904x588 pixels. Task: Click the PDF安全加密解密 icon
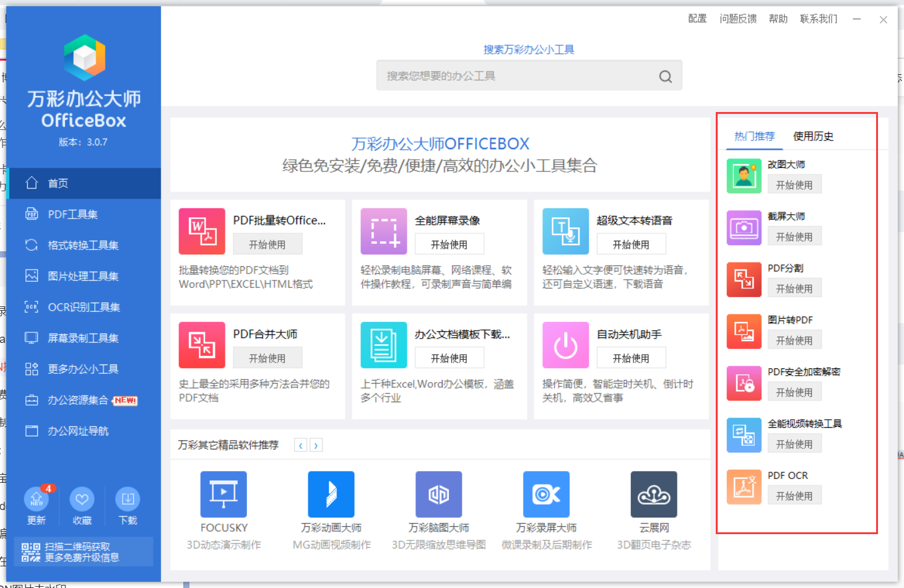pyautogui.click(x=744, y=383)
